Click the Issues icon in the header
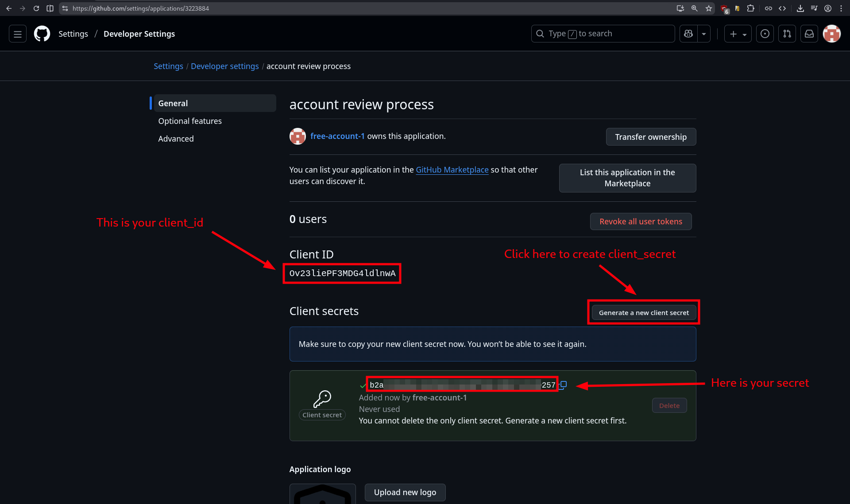Viewport: 850px width, 504px height. 765,34
